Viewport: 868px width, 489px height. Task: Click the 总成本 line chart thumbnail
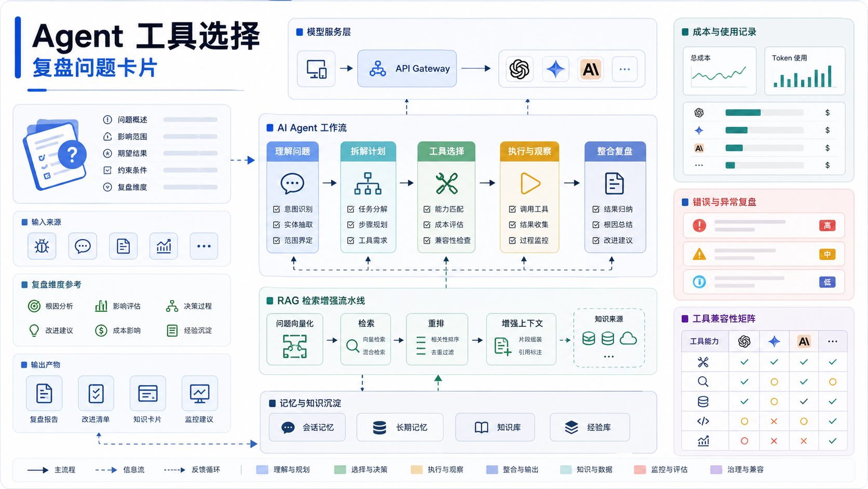(x=720, y=71)
